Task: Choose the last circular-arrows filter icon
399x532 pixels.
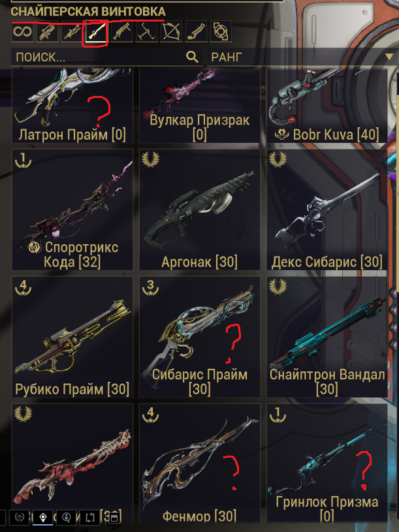Action: [x=221, y=32]
